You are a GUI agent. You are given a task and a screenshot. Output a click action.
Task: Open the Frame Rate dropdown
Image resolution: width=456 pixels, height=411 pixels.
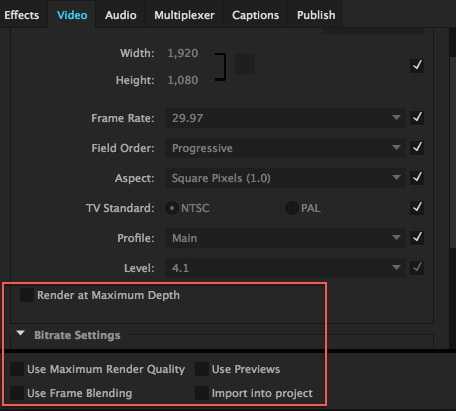click(x=286, y=118)
